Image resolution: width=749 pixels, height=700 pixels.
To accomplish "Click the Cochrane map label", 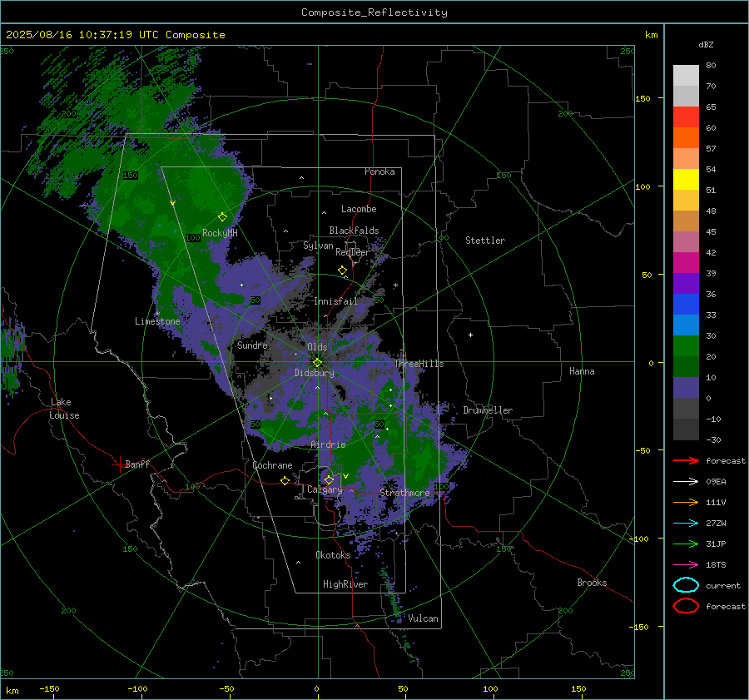I will 272,465.
